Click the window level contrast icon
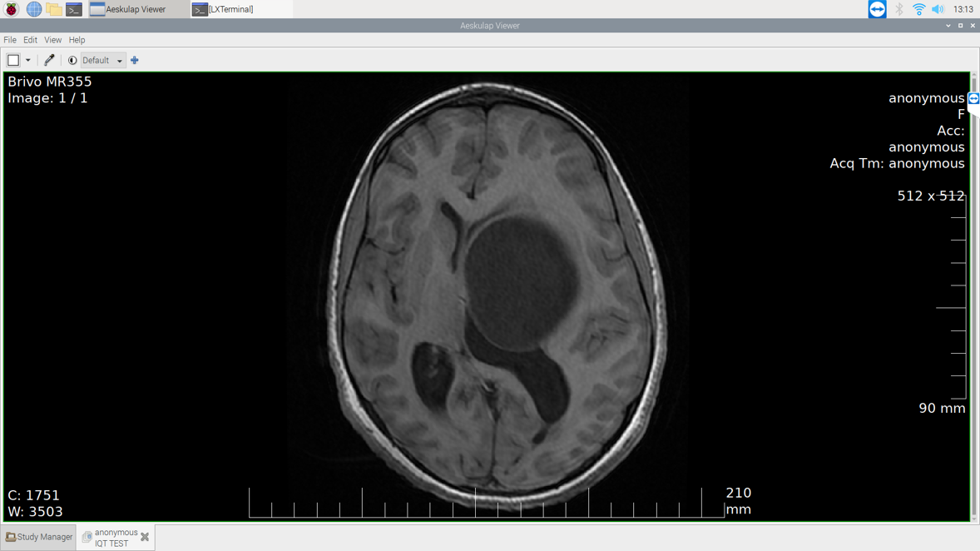 pyautogui.click(x=72, y=60)
